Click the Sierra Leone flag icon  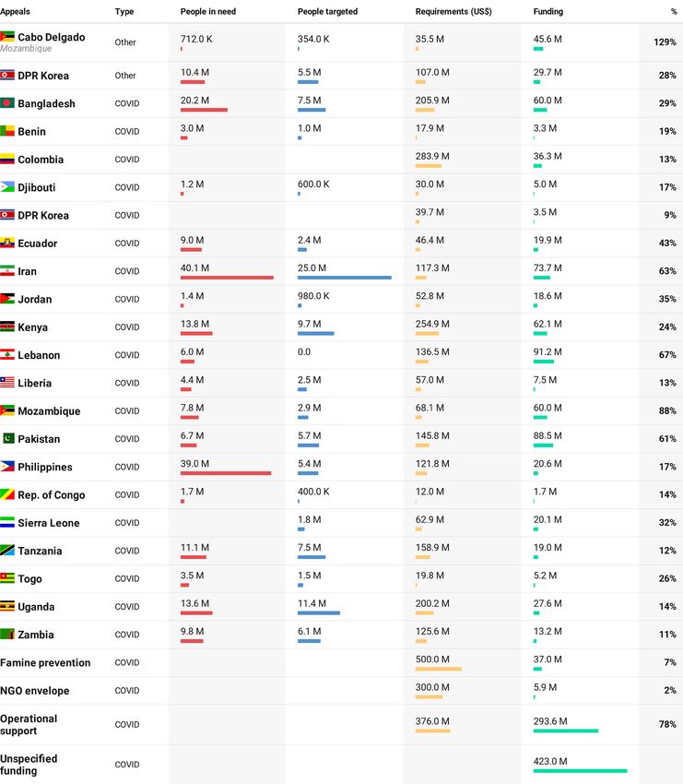click(x=7, y=522)
